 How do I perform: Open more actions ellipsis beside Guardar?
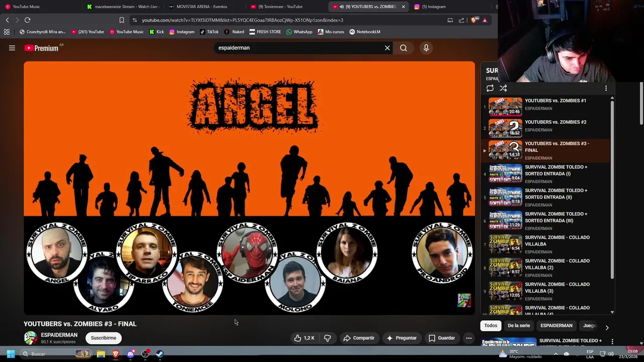click(x=469, y=338)
